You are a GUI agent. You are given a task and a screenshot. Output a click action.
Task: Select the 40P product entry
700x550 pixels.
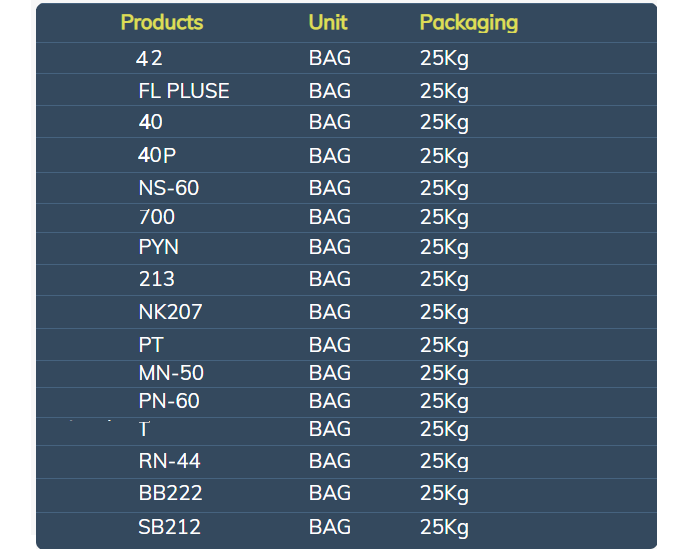coord(157,155)
